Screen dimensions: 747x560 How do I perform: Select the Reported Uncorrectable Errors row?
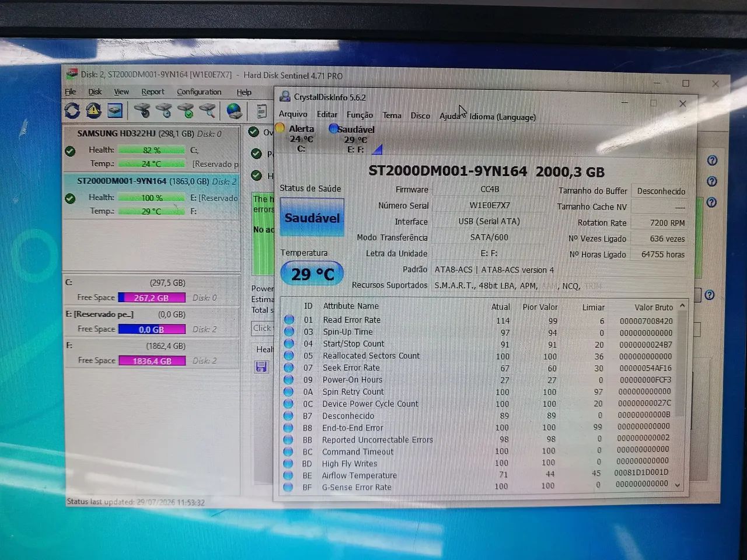(479, 440)
